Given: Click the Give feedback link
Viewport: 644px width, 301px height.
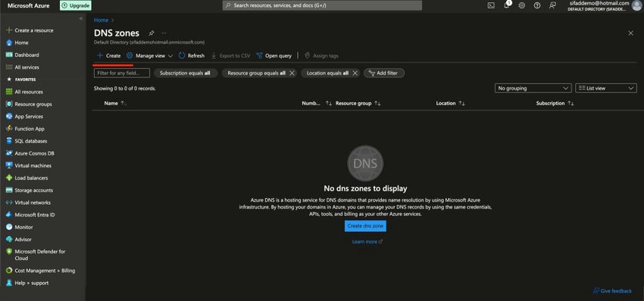Looking at the screenshot, I should 612,290.
